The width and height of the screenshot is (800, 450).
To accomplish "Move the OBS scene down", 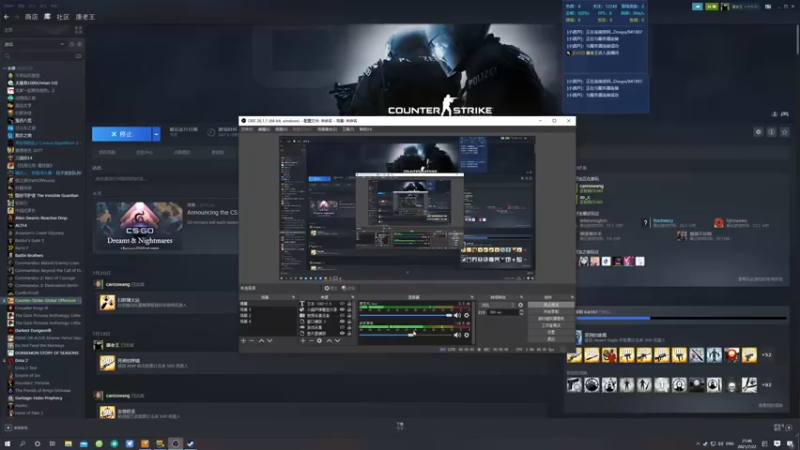I will (270, 341).
